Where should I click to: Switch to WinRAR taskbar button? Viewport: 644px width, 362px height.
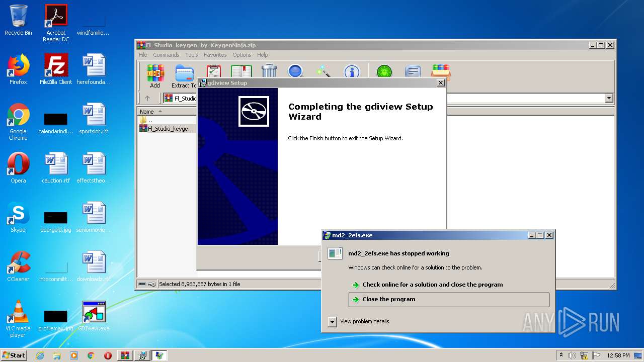(x=125, y=355)
